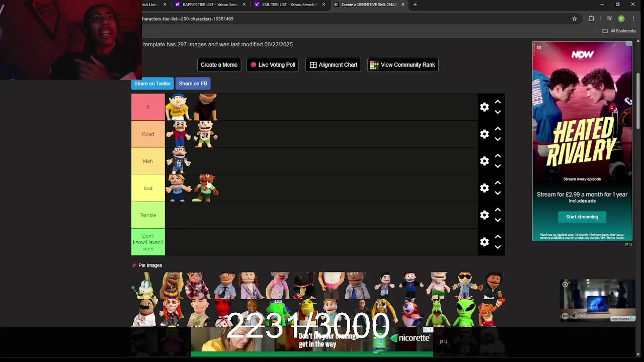Open the Alignment Chart
The image size is (644, 362).
[333, 65]
